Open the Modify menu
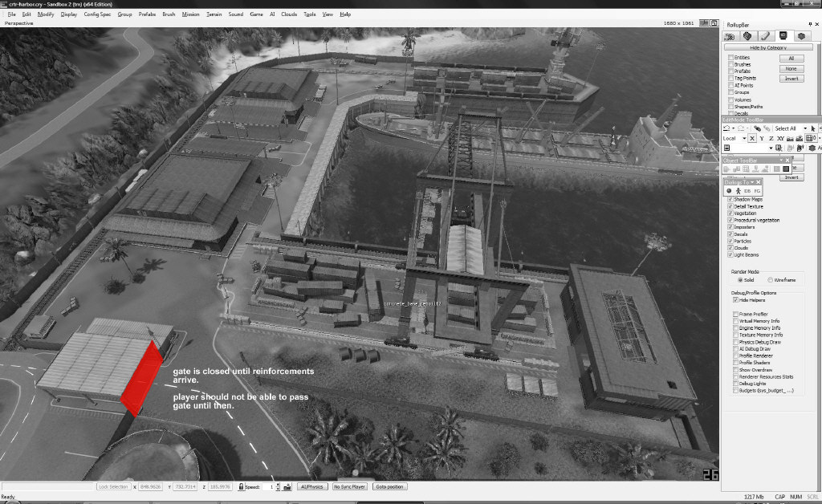 (x=46, y=14)
